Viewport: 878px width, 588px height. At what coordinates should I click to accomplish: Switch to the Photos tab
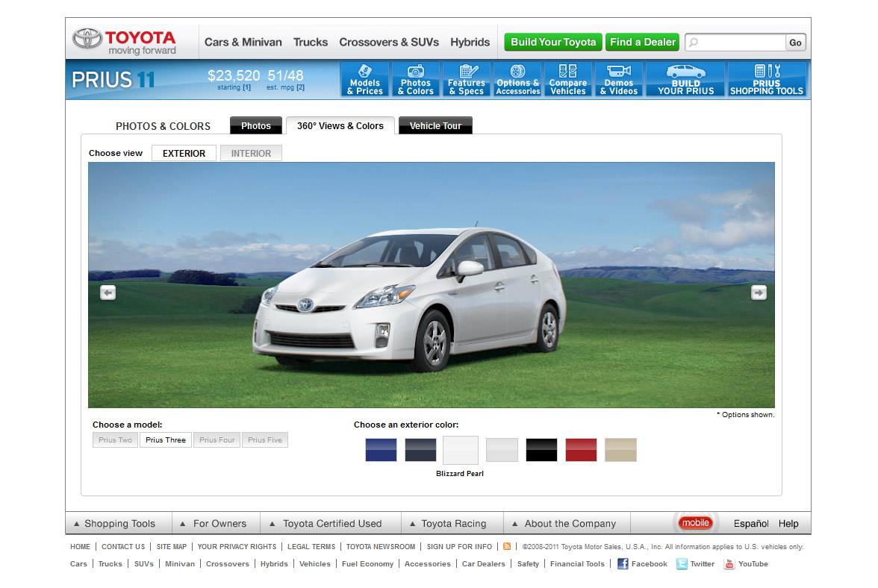(256, 126)
